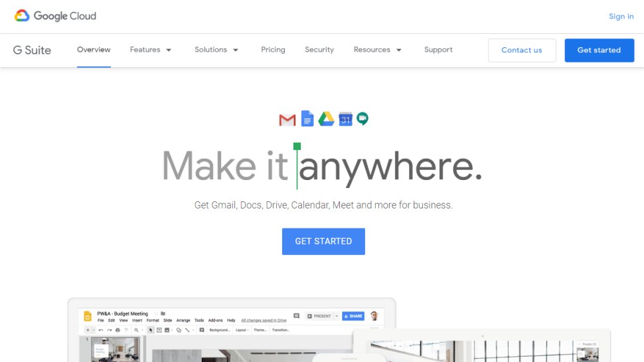Click the Sign in link
Image resolution: width=644 pixels, height=362 pixels.
click(x=621, y=17)
